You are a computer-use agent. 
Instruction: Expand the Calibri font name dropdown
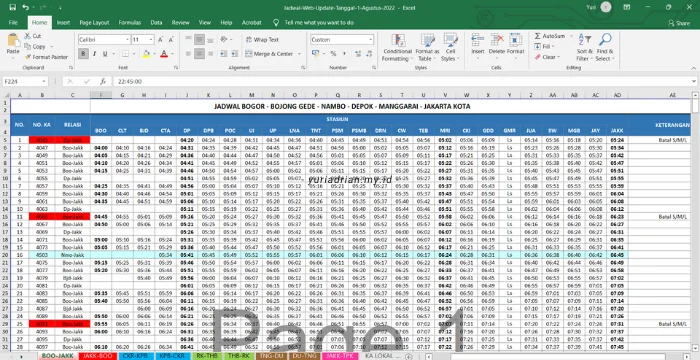(x=127, y=40)
